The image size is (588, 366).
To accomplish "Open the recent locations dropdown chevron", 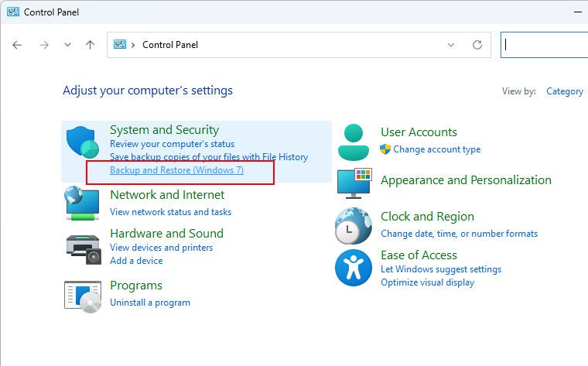I will (67, 45).
